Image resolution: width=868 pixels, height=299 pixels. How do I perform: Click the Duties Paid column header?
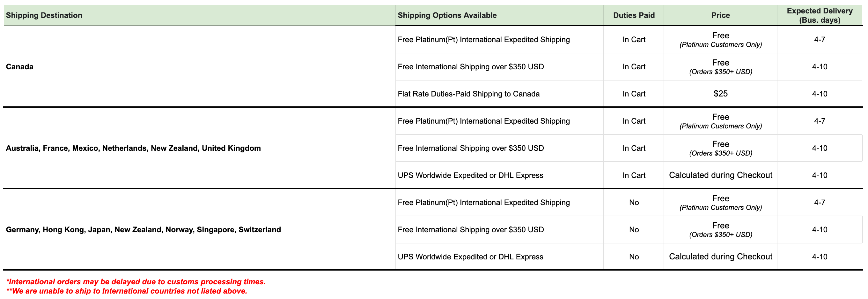(634, 15)
